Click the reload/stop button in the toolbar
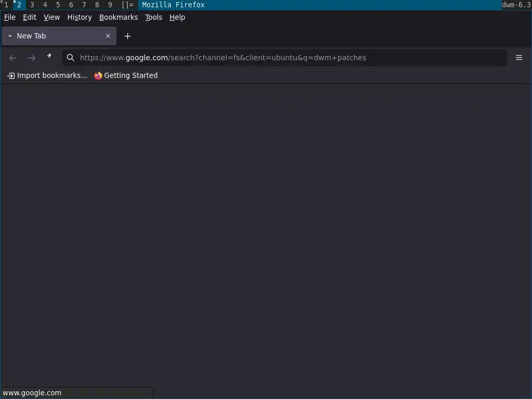The height and width of the screenshot is (399, 532). coord(49,56)
